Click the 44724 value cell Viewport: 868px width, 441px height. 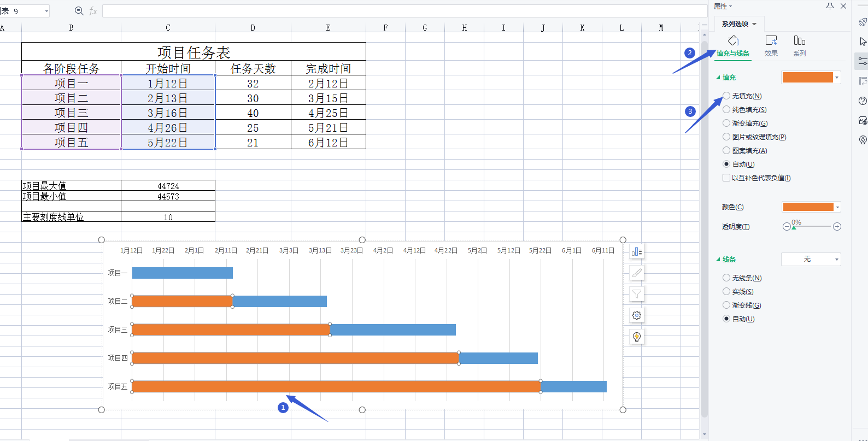pyautogui.click(x=168, y=186)
